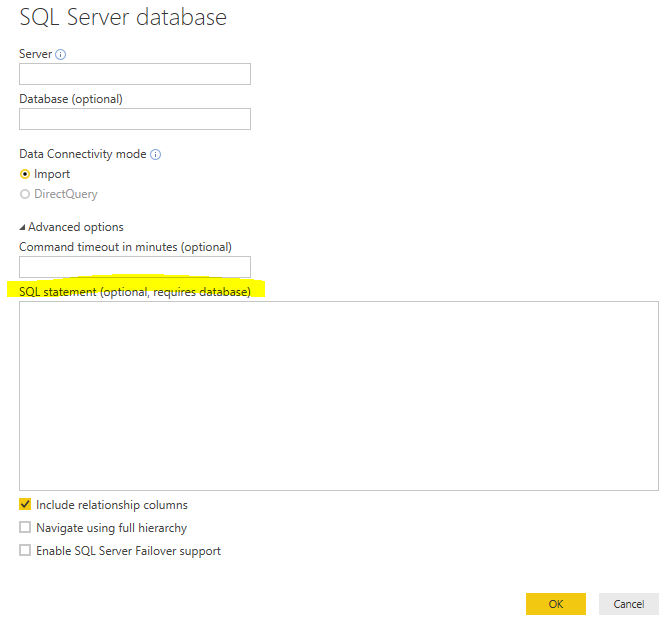Select the DirectQuery radio button
665x622 pixels.
point(25,194)
